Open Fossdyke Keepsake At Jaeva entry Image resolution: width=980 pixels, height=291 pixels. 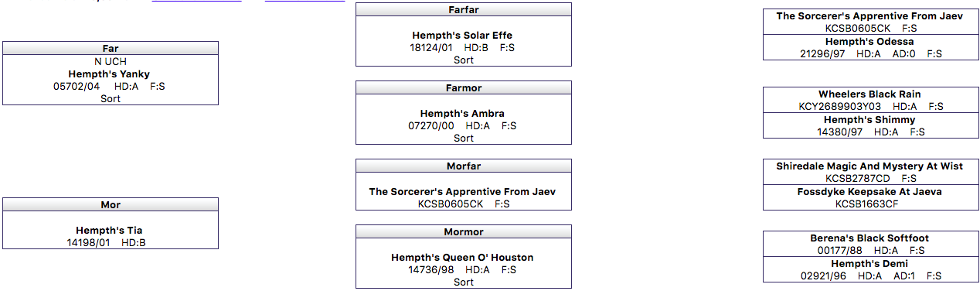pyautogui.click(x=869, y=192)
